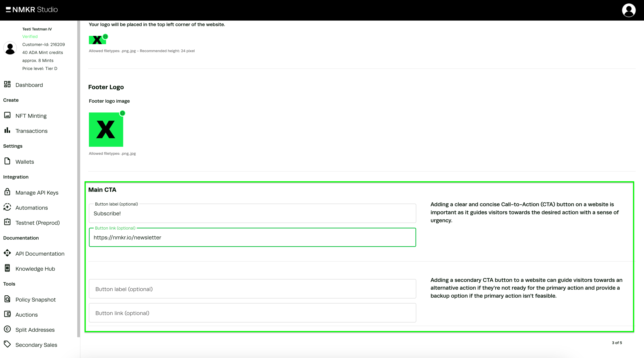Go to Testnet (Preprod) page

coord(37,223)
